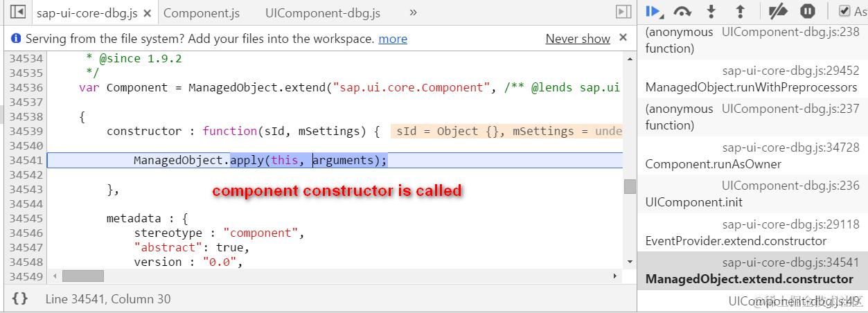This screenshot has width=868, height=313.
Task: Select the sap-ui-core-dbg.js tab
Action: [x=87, y=12]
